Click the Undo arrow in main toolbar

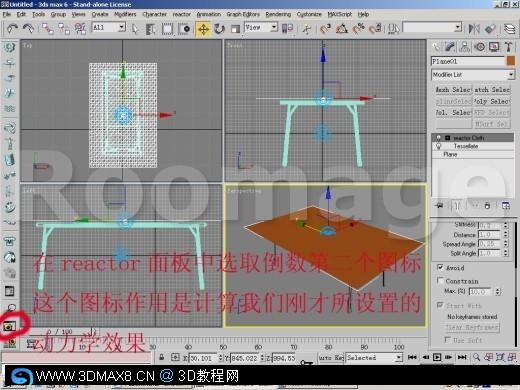click(x=12, y=29)
